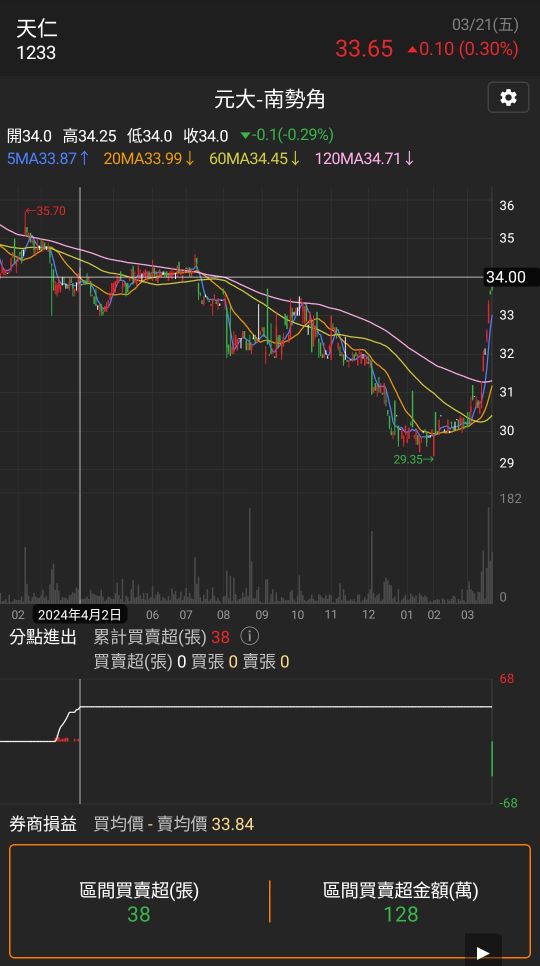Tap the 35.70 high price marker
This screenshot has height=966, width=540.
[45, 211]
